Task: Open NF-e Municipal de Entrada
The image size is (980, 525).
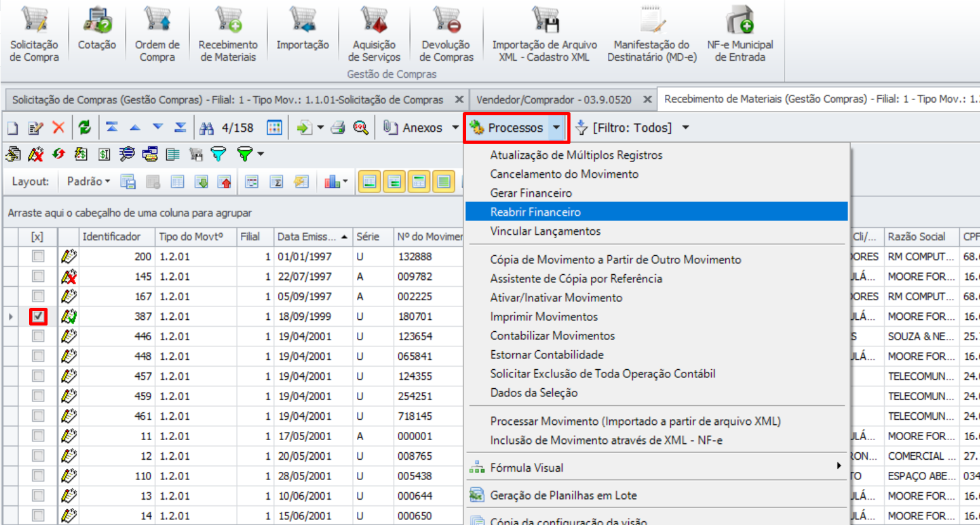Action: click(x=740, y=34)
